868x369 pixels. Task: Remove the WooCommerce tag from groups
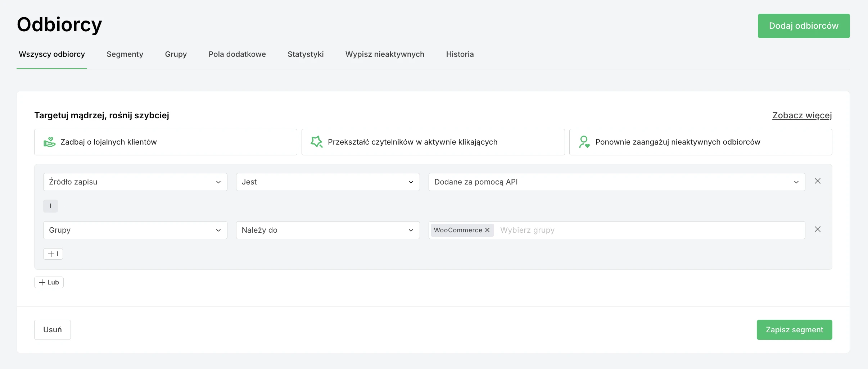point(487,230)
